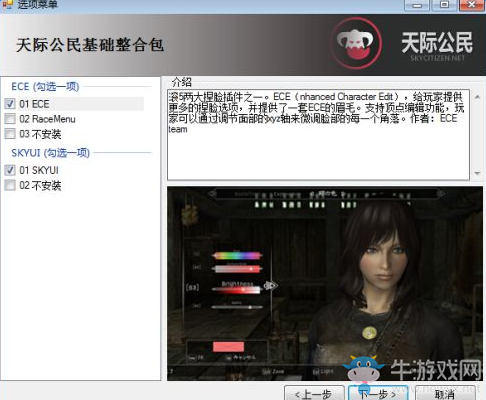
Task: Click the window title bar app icon
Action: pos(7,4)
